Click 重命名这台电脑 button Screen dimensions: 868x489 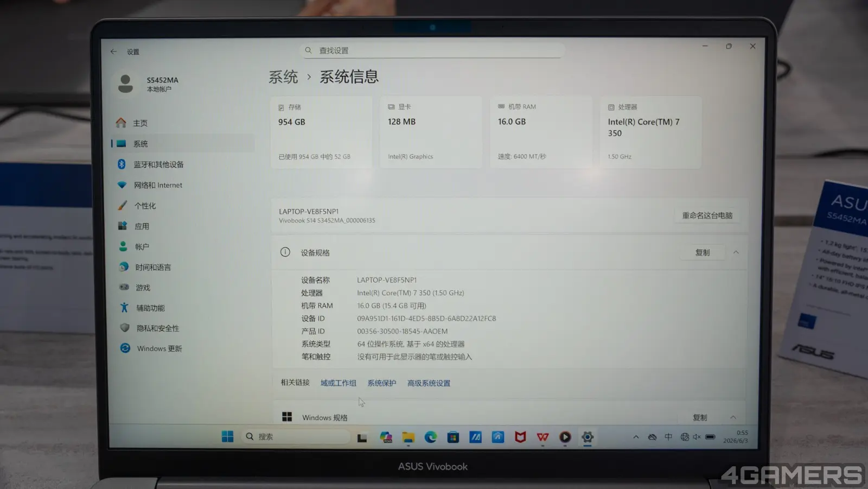point(707,215)
